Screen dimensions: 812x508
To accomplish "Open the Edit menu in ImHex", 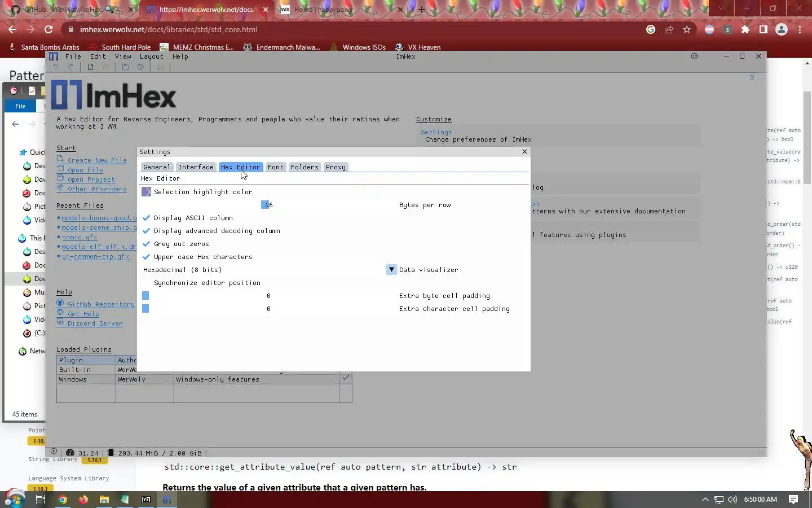I will pyautogui.click(x=98, y=56).
